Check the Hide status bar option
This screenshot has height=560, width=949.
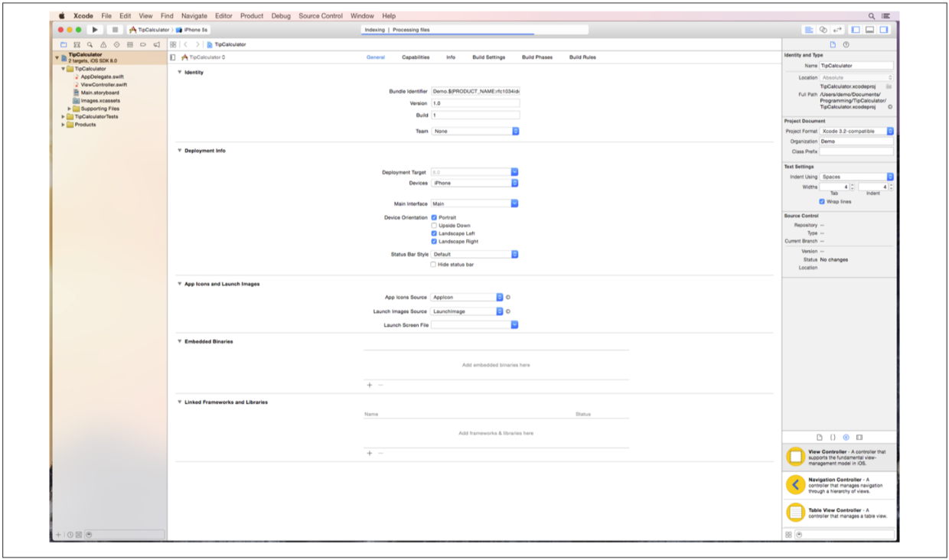434,265
